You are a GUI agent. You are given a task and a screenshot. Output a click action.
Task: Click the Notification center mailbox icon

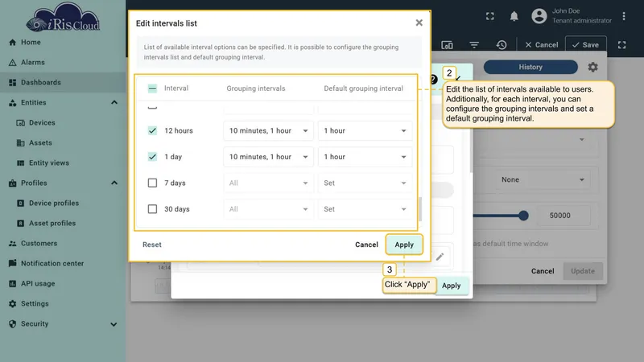coord(12,264)
